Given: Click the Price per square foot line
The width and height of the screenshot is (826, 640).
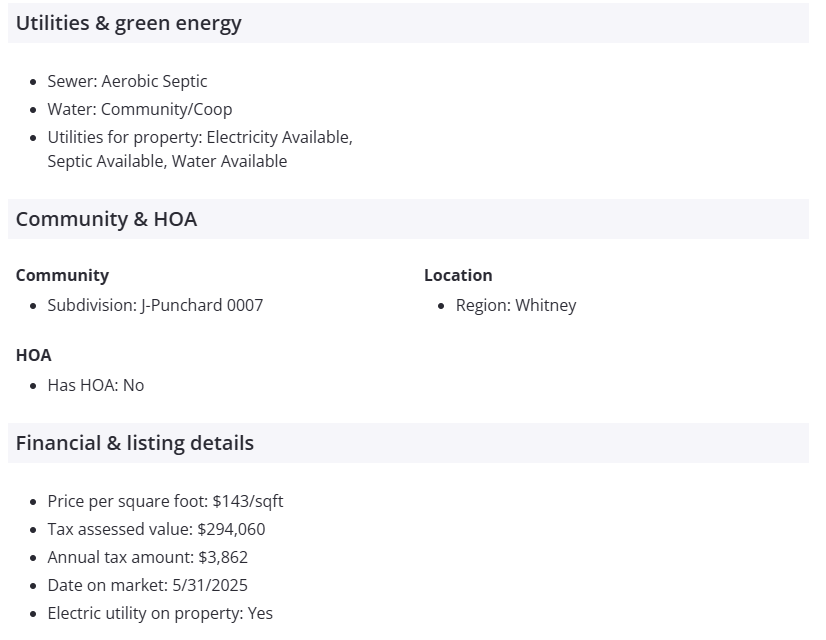Looking at the screenshot, I should (x=165, y=501).
